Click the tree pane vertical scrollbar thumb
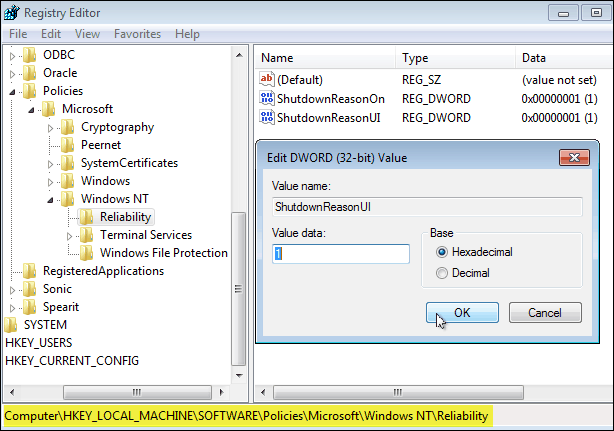The image size is (614, 431). [238, 289]
